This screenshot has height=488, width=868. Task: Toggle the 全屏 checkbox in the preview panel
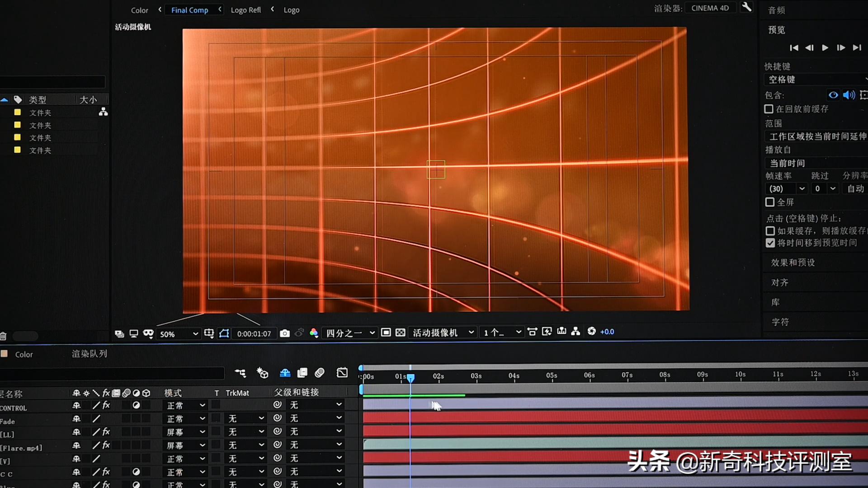click(770, 202)
